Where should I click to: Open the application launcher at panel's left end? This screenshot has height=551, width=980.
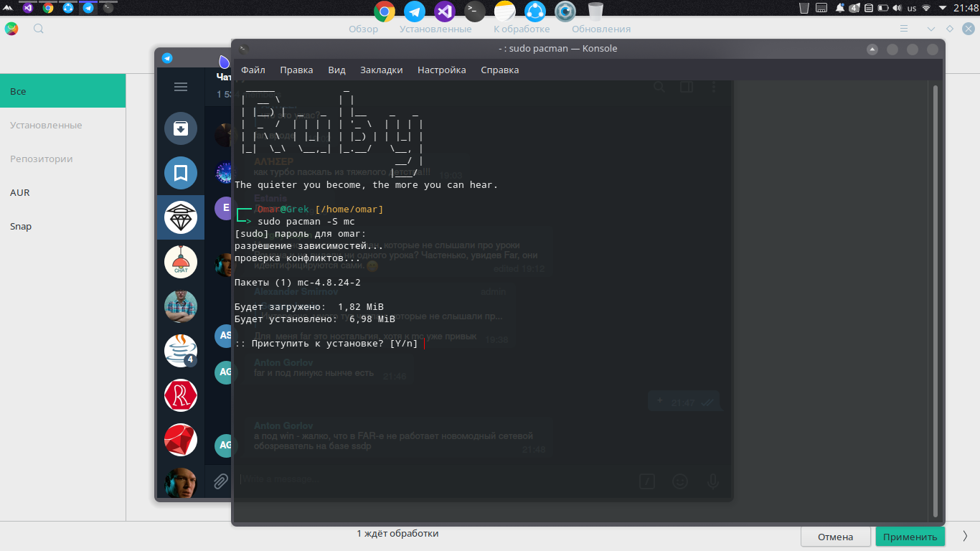[7, 8]
